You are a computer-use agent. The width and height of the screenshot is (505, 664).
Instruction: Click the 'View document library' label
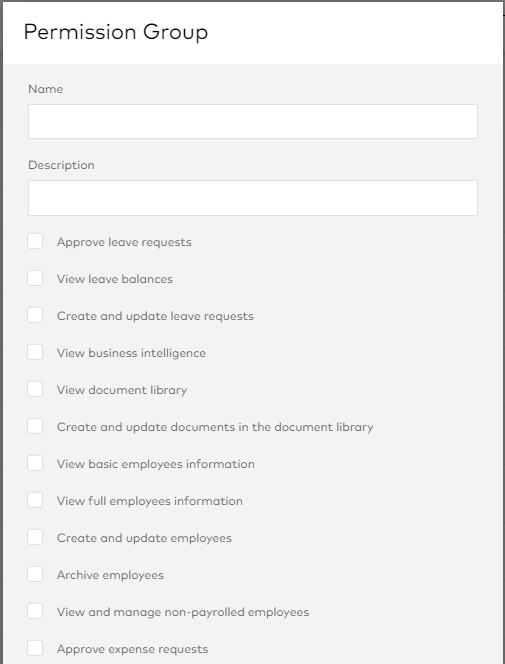(x=122, y=390)
